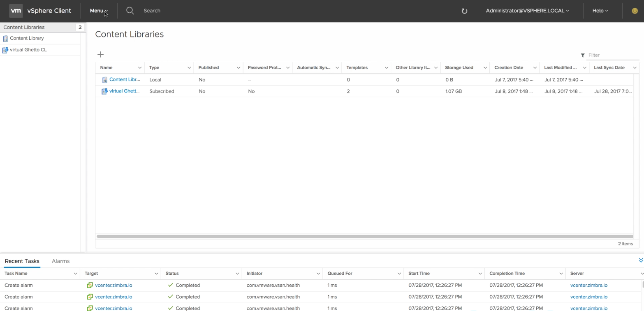Open the Automatic Syn... column chevron

[x=337, y=67]
